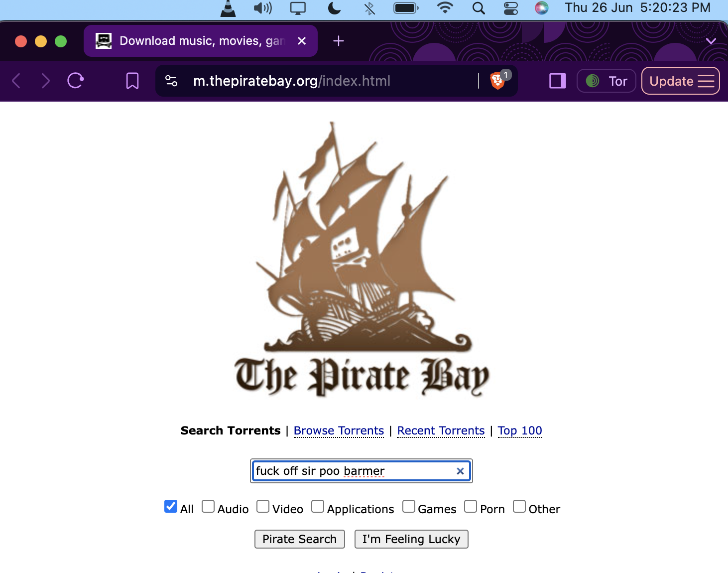Check the Other checkbox
Image resolution: width=728 pixels, height=573 pixels.
(519, 506)
